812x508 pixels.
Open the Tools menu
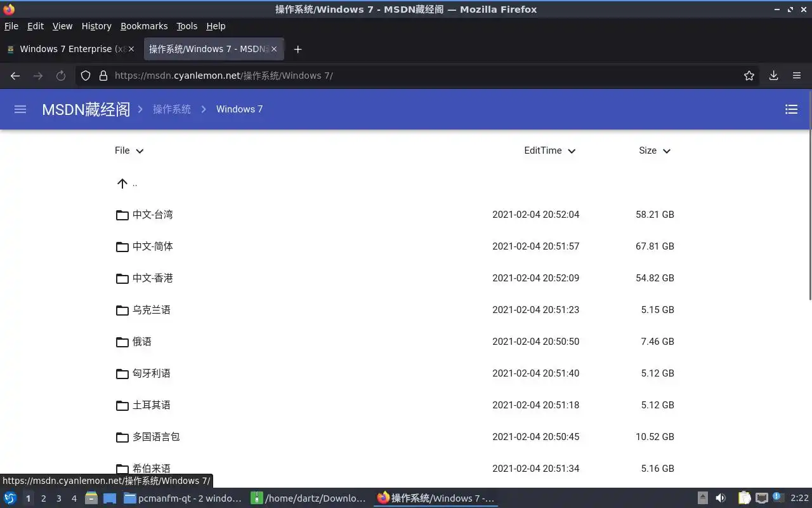187,26
